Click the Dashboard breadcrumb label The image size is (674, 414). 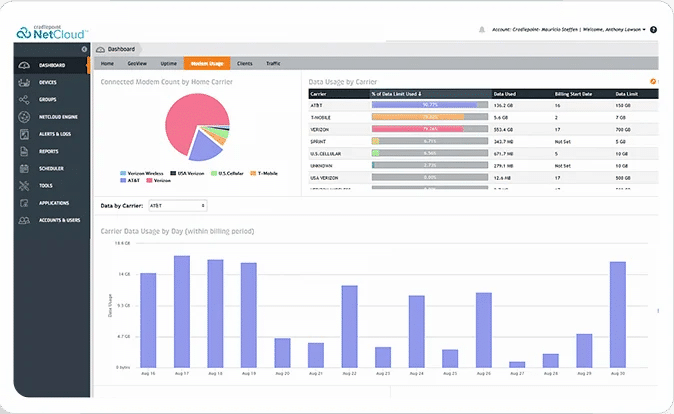[121, 49]
